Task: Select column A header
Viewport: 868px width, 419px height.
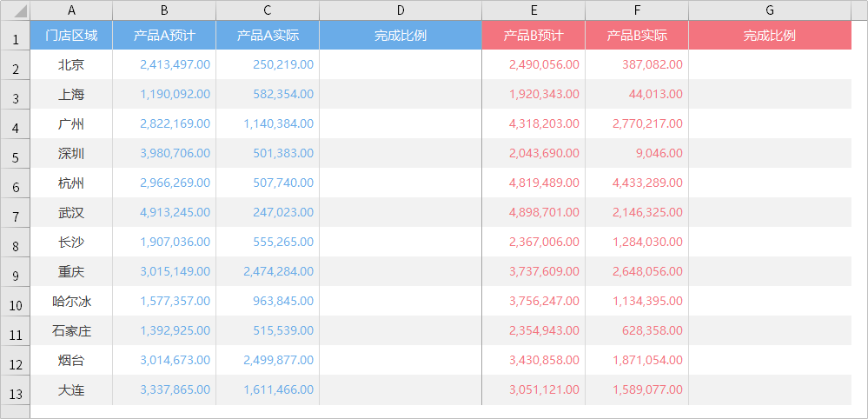Action: pos(71,10)
